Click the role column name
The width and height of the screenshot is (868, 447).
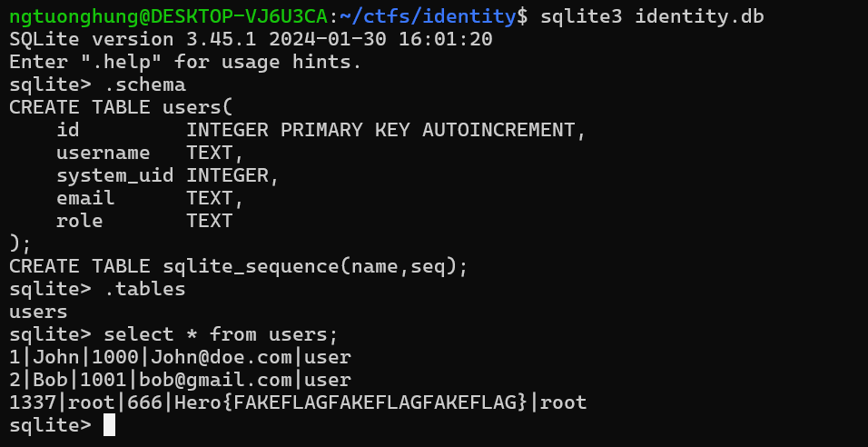(x=80, y=222)
